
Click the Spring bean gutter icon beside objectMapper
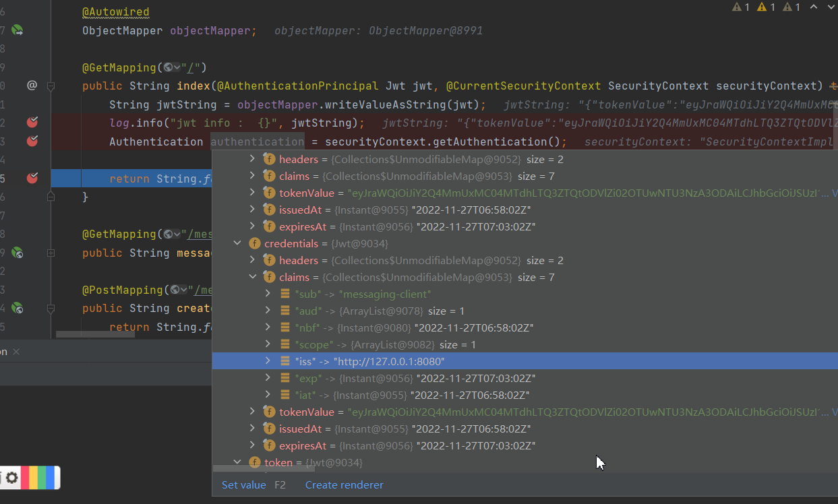tap(18, 30)
